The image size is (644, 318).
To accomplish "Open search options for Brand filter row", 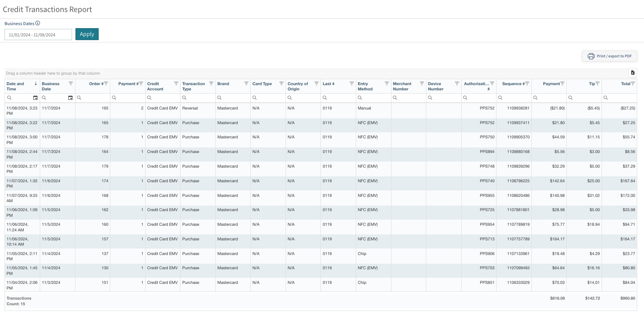I will point(220,98).
